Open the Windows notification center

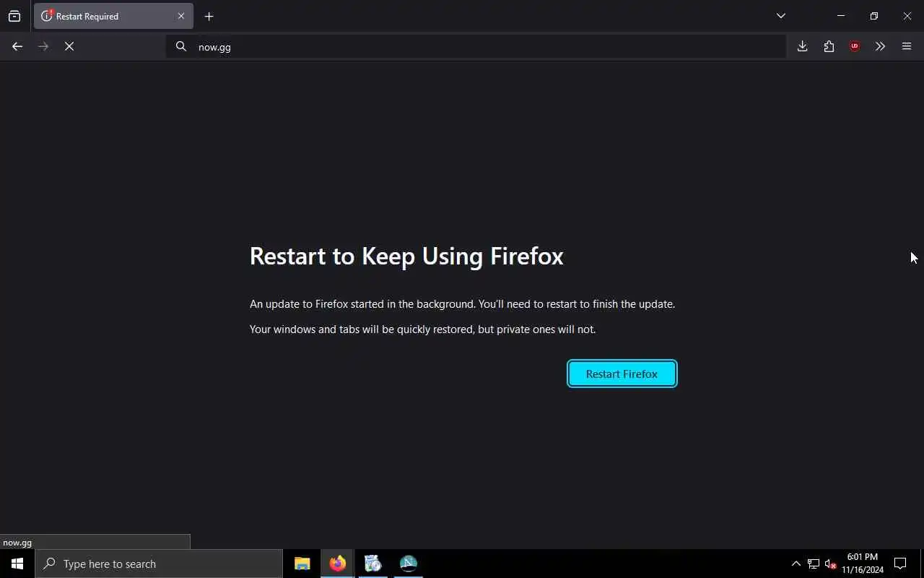pos(900,564)
